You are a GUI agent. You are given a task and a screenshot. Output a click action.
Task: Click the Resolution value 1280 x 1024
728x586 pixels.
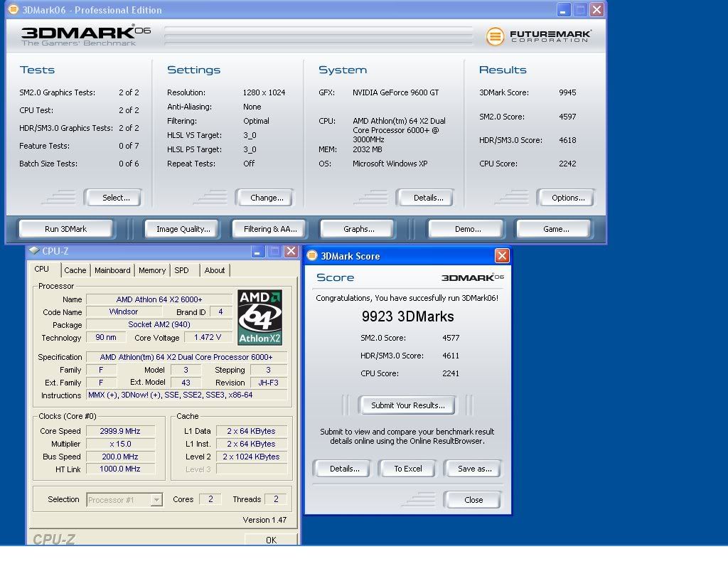[264, 92]
